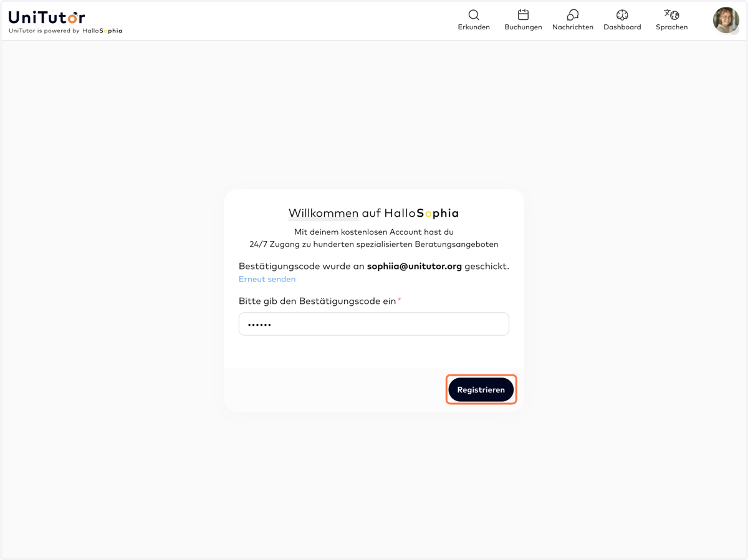
Task: Click the email sophiia@unitutor.org
Action: (x=415, y=266)
